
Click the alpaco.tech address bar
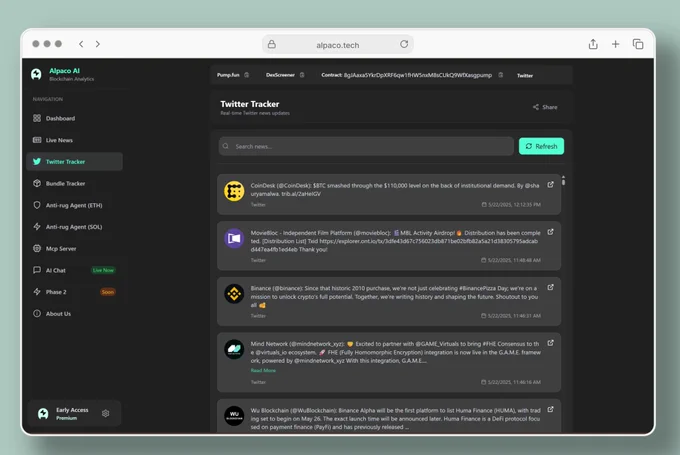tap(337, 44)
